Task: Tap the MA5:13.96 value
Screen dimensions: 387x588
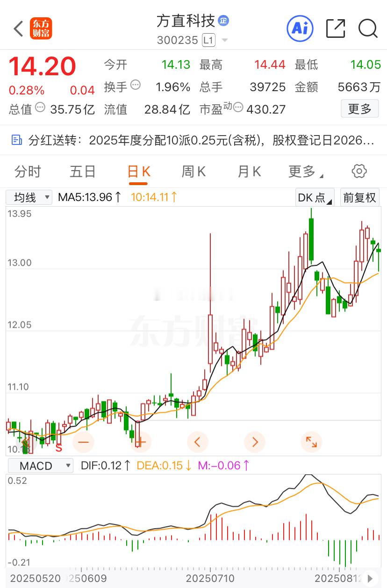Action: pos(89,197)
